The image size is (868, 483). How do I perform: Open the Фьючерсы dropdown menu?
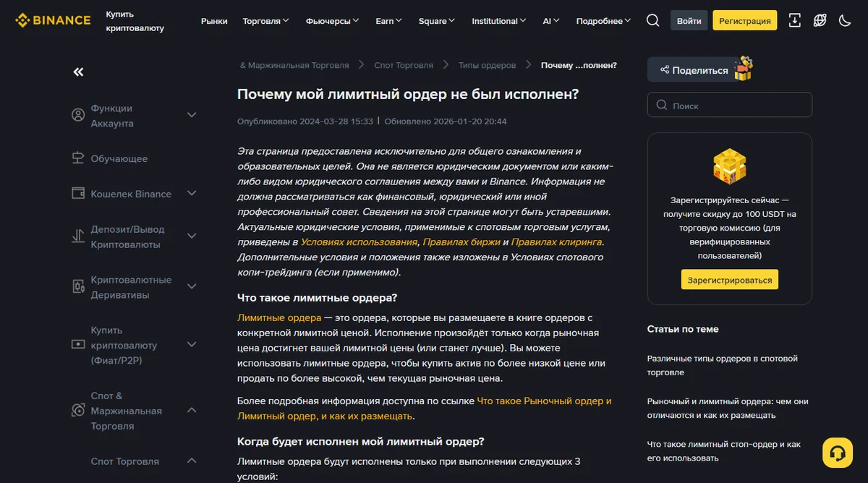333,21
